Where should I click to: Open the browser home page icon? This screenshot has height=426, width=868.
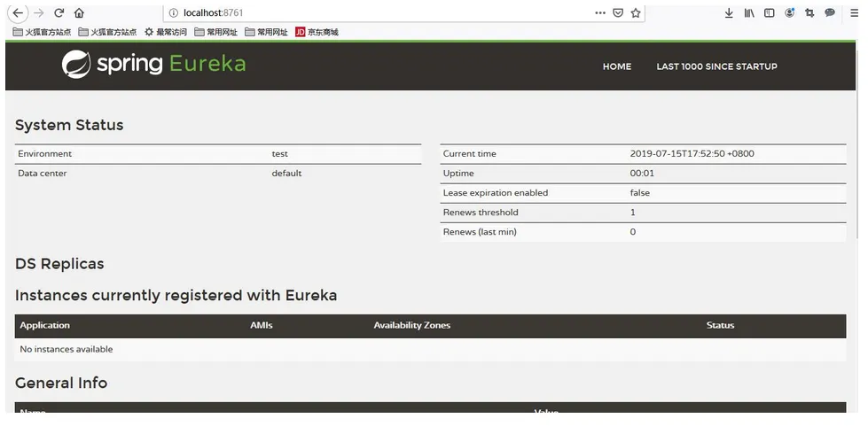click(79, 12)
